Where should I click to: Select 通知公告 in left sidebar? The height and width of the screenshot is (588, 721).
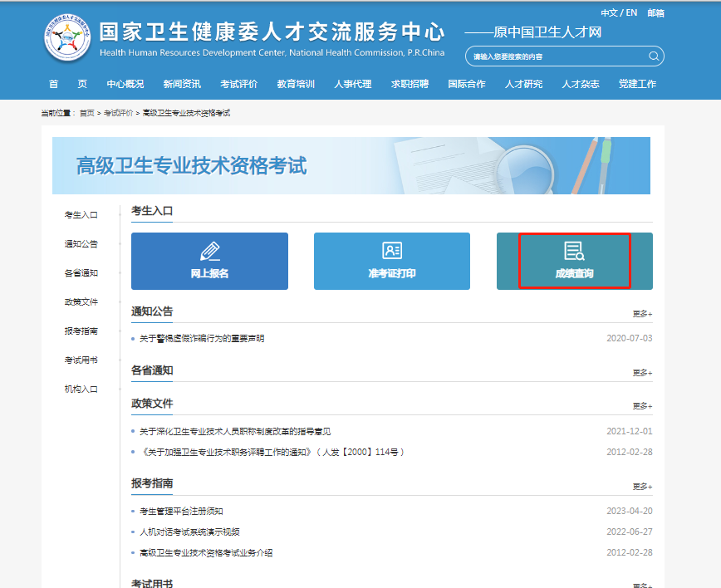tap(81, 243)
